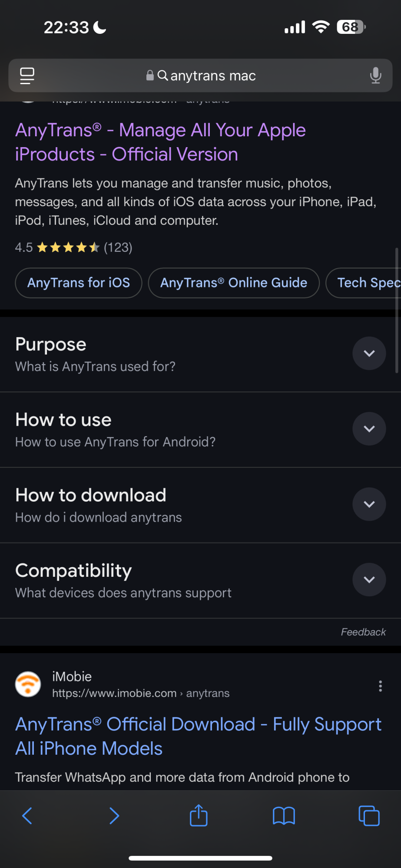The image size is (401, 868).
Task: Expand the How to download question
Action: [x=369, y=504]
